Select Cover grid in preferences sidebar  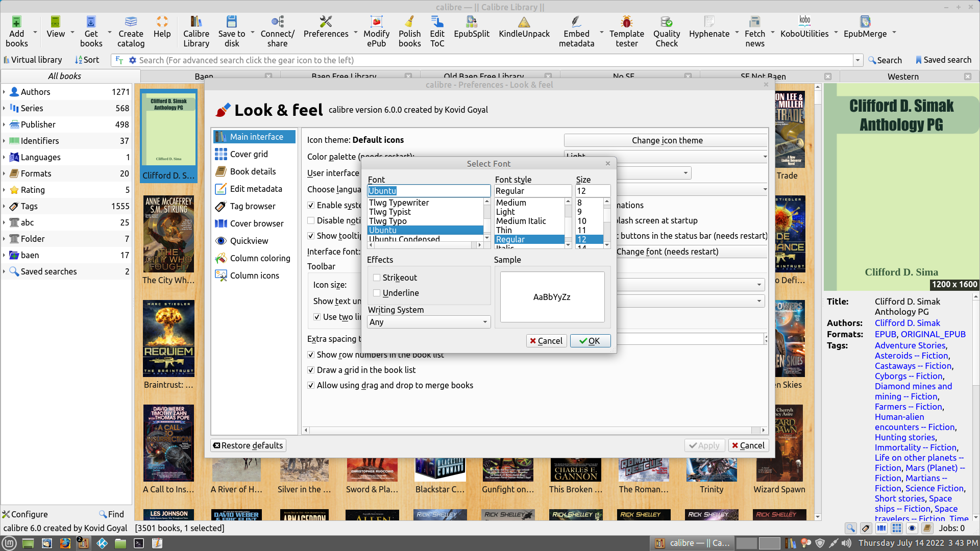pos(249,154)
